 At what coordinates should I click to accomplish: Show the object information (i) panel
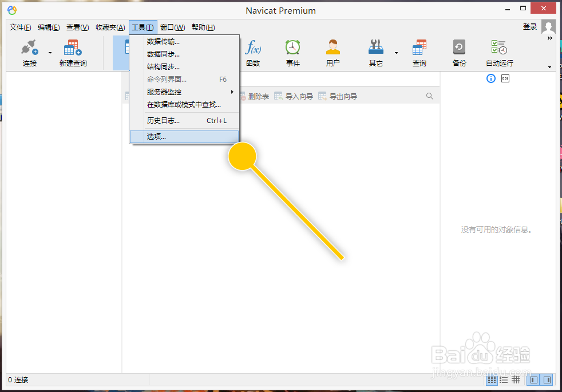(x=491, y=78)
